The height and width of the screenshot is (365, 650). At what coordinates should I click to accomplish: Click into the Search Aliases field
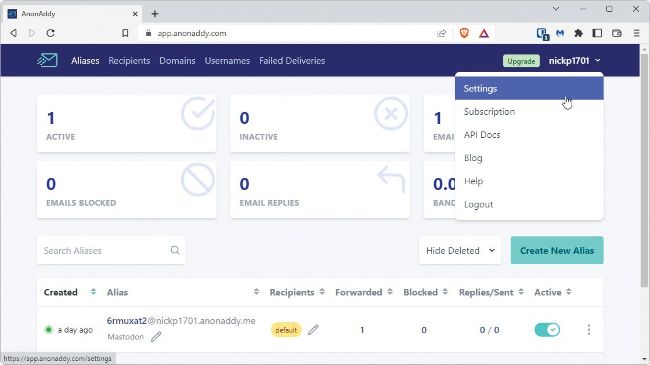(111, 251)
